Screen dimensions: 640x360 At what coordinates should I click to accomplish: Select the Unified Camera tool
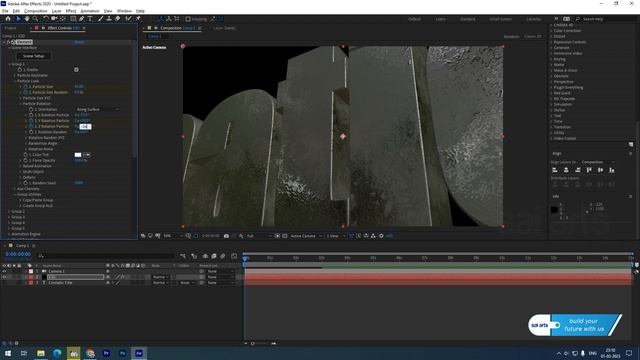point(54,19)
